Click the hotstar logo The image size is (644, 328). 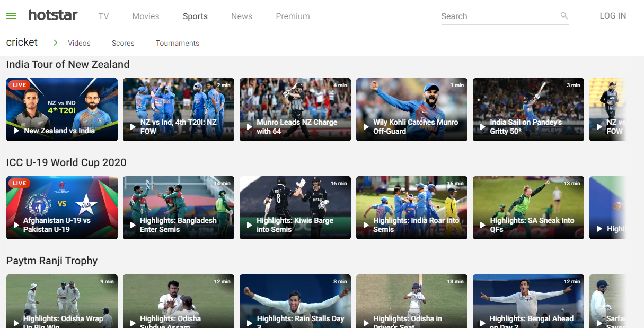(x=53, y=15)
